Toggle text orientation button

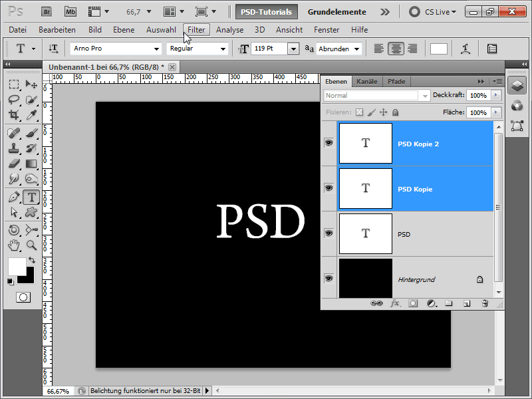tap(53, 49)
